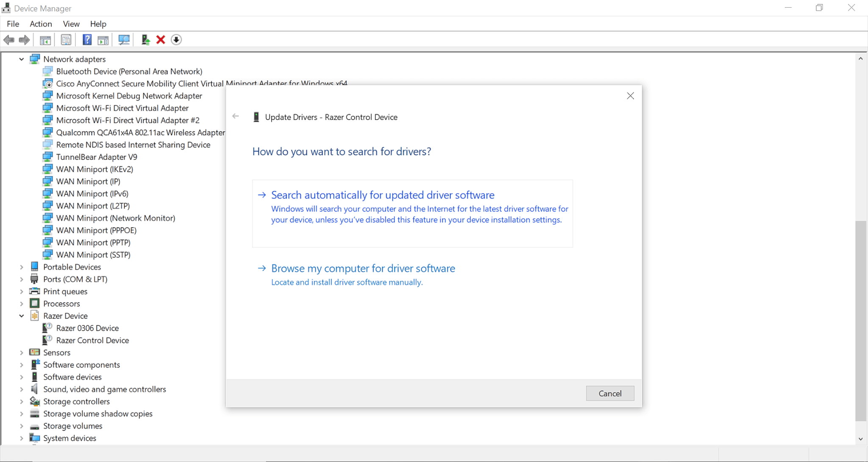Click dialog back arrow in Update Drivers

coord(236,116)
